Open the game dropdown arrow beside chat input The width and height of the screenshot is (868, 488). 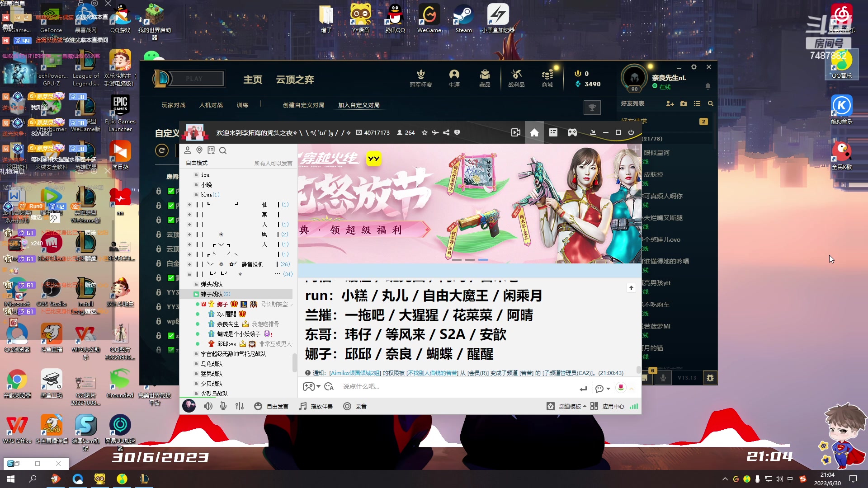(319, 387)
